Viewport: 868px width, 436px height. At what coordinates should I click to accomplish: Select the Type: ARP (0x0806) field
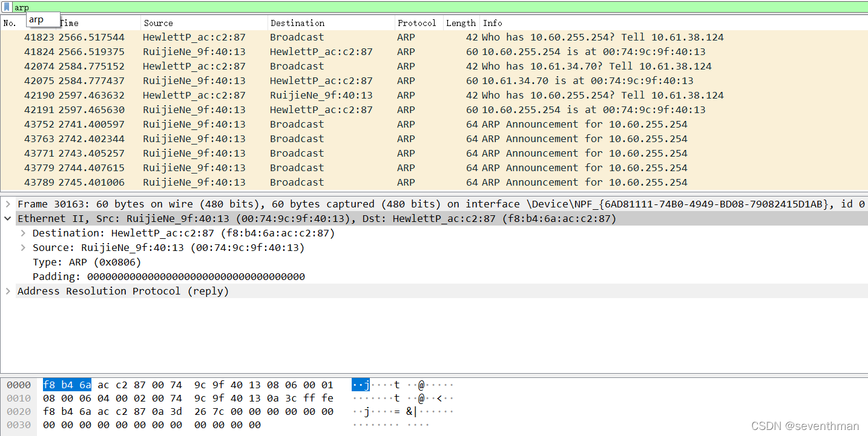pyautogui.click(x=87, y=262)
